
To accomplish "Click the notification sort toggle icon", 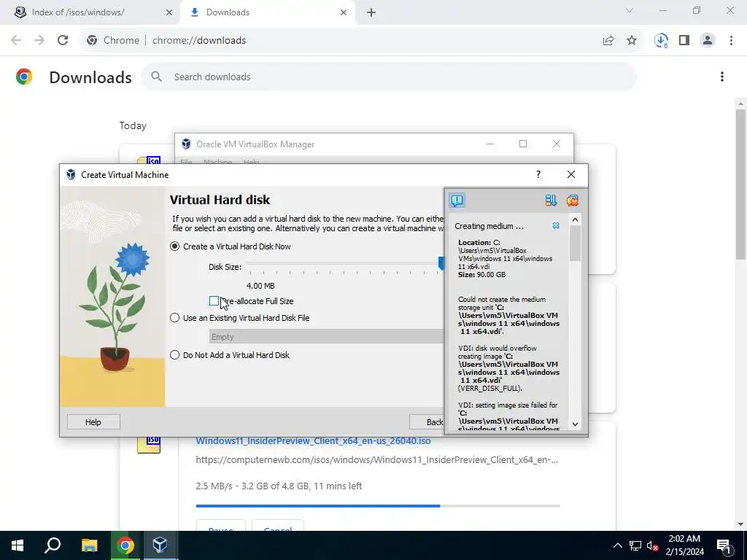I will click(551, 201).
